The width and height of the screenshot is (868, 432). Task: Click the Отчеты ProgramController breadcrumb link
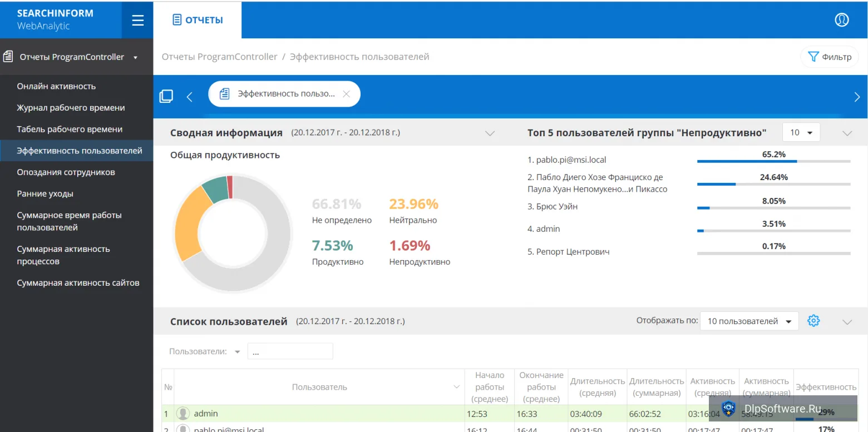[219, 57]
